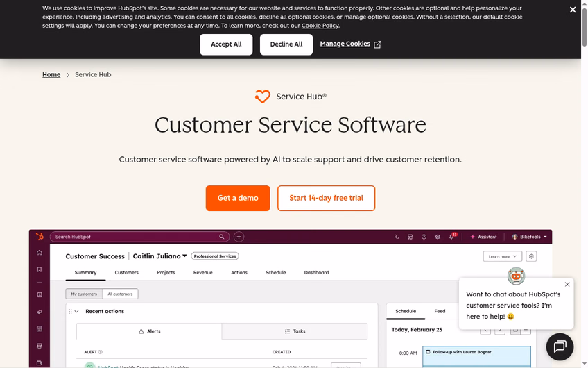Image resolution: width=588 pixels, height=368 pixels.
Task: Click the Decline All cookies button
Action: [286, 44]
